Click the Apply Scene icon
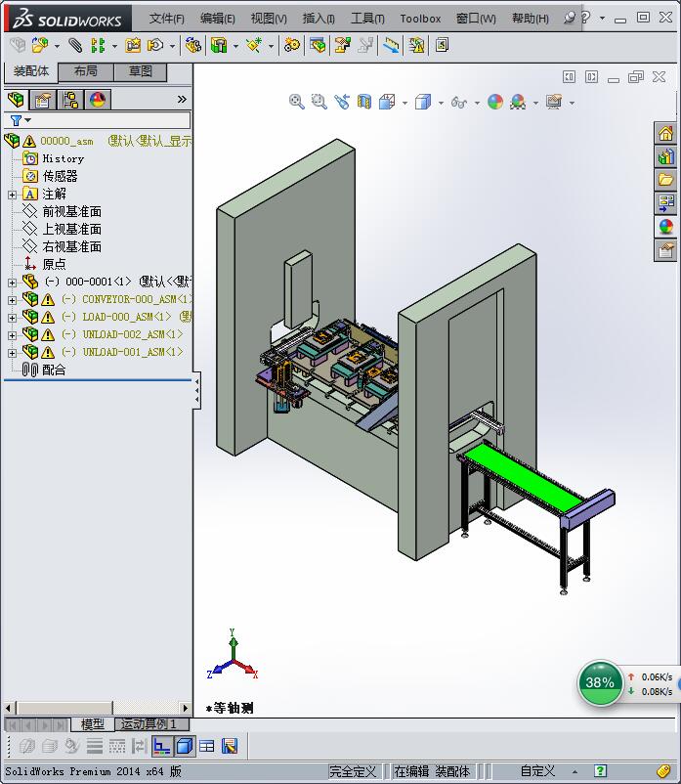 point(518,102)
